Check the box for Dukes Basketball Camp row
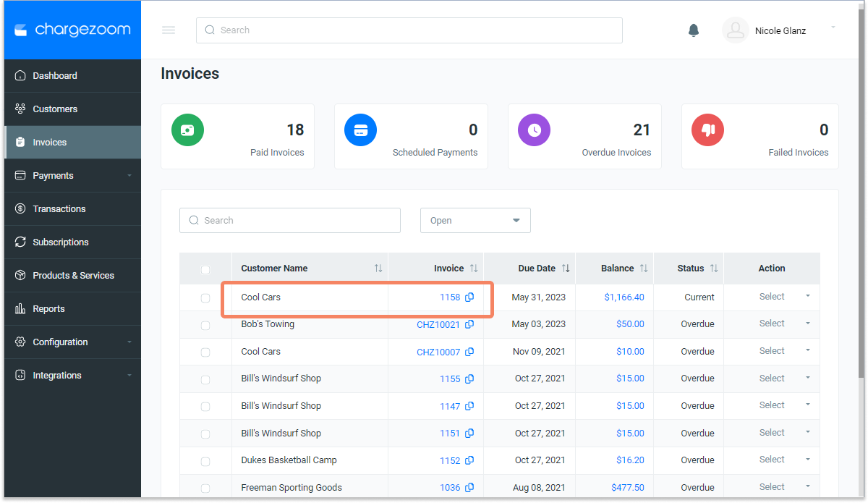 pyautogui.click(x=205, y=462)
